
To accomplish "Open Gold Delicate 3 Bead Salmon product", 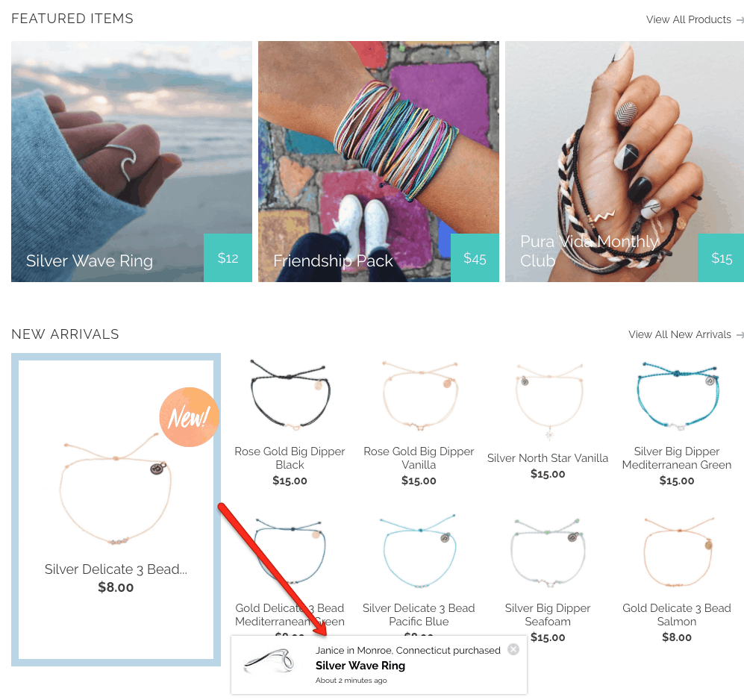I will click(677, 615).
